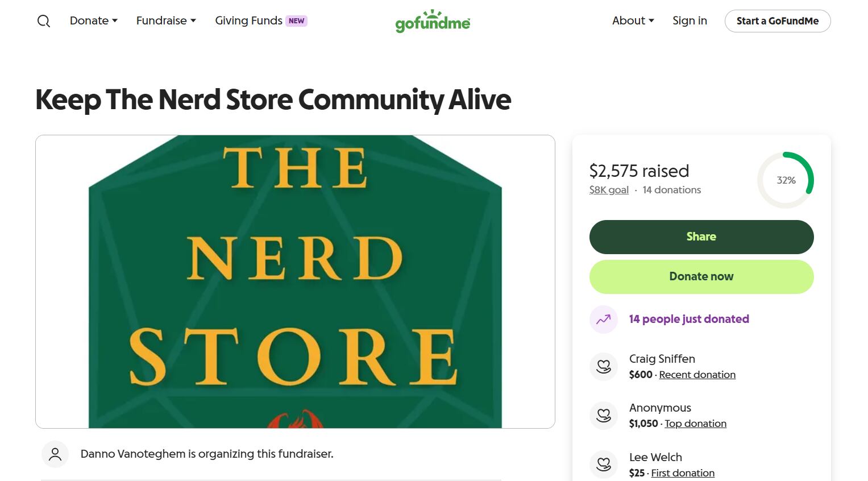Click the 32% progress ring
Screen dimensions: 868x481
786,180
